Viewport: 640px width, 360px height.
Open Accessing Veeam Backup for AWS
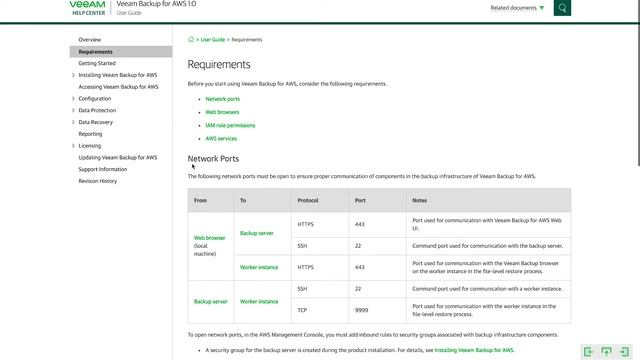point(118,87)
